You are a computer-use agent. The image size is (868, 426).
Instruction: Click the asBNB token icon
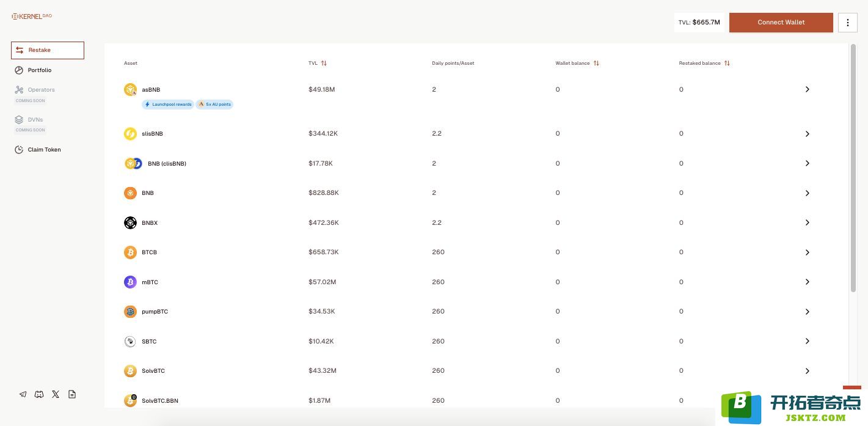click(130, 90)
